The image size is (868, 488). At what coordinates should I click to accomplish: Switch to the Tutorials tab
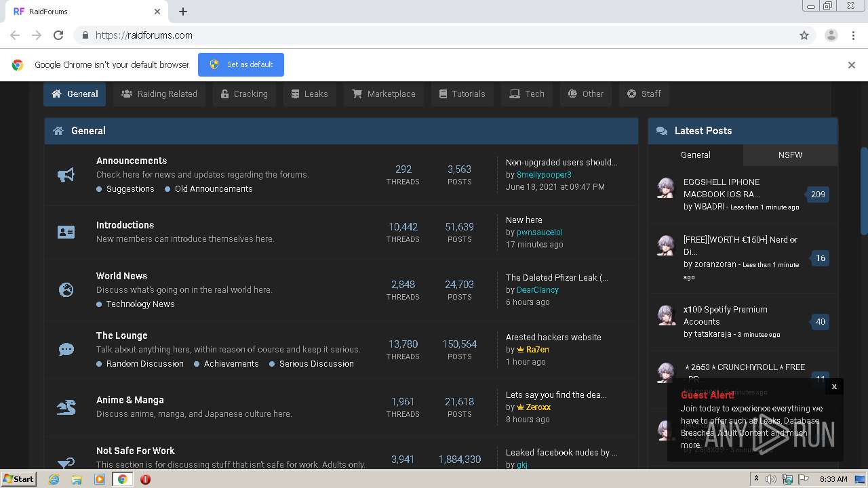point(462,94)
